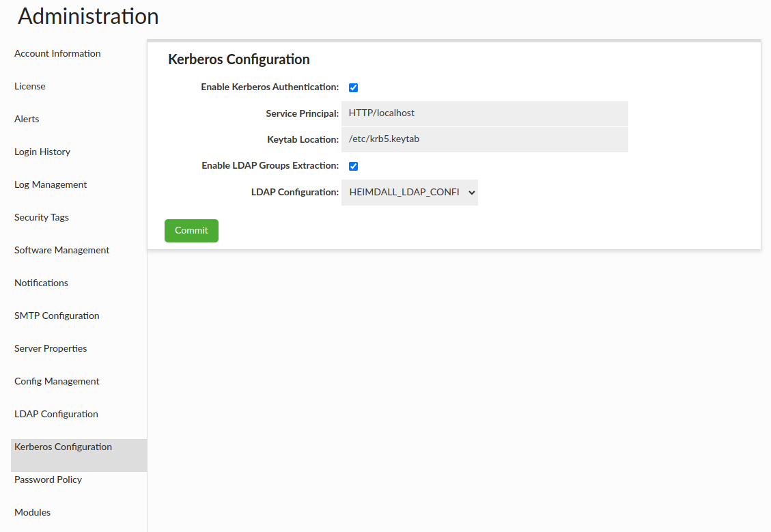This screenshot has height=532, width=771.
Task: Open the Password Policy page
Action: (x=48, y=480)
